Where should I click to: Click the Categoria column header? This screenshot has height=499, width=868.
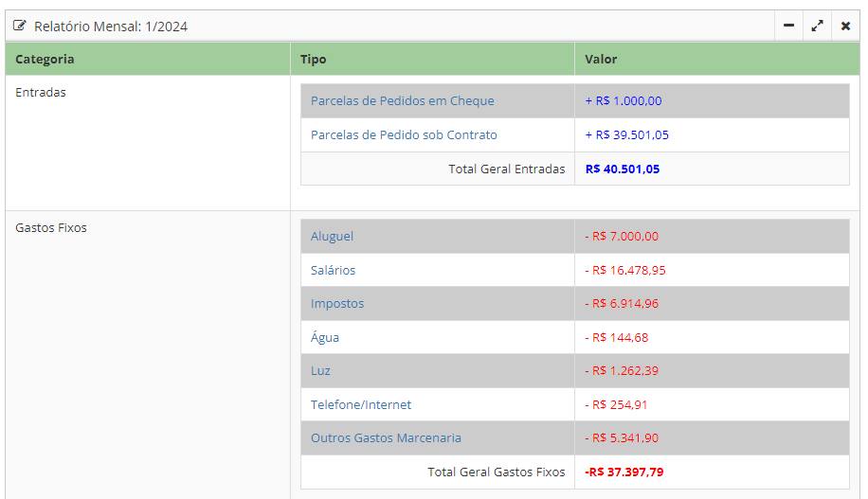(x=45, y=60)
